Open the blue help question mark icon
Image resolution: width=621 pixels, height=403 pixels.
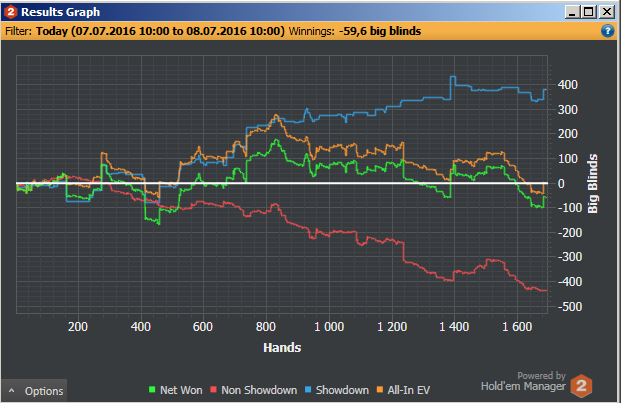[608, 31]
